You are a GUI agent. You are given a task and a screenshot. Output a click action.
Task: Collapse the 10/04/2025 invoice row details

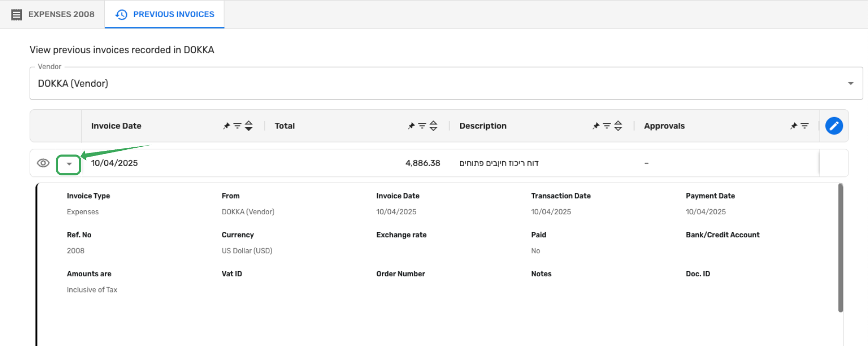click(69, 164)
